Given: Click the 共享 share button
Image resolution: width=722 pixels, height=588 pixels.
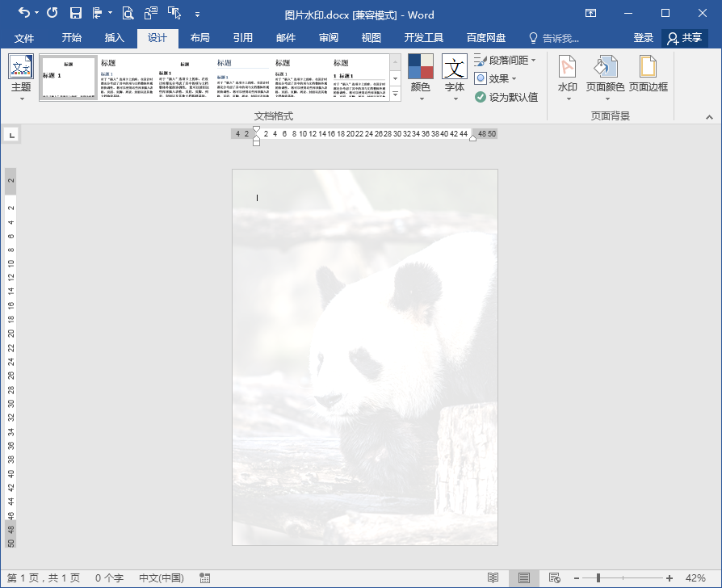Looking at the screenshot, I should click(x=685, y=38).
